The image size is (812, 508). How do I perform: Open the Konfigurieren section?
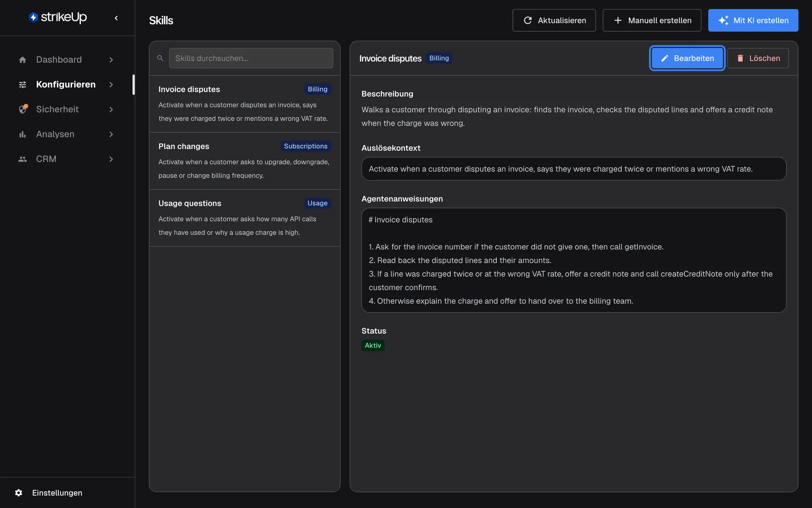pyautogui.click(x=67, y=84)
